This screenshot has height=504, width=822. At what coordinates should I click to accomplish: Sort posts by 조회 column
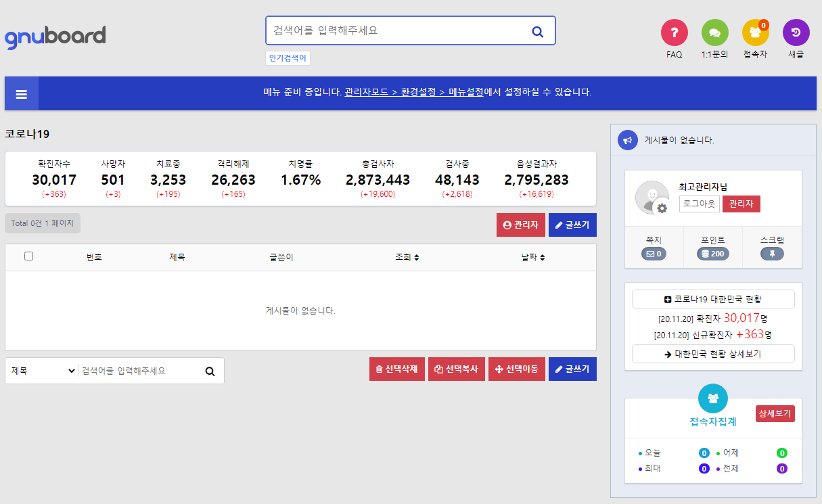click(x=407, y=258)
